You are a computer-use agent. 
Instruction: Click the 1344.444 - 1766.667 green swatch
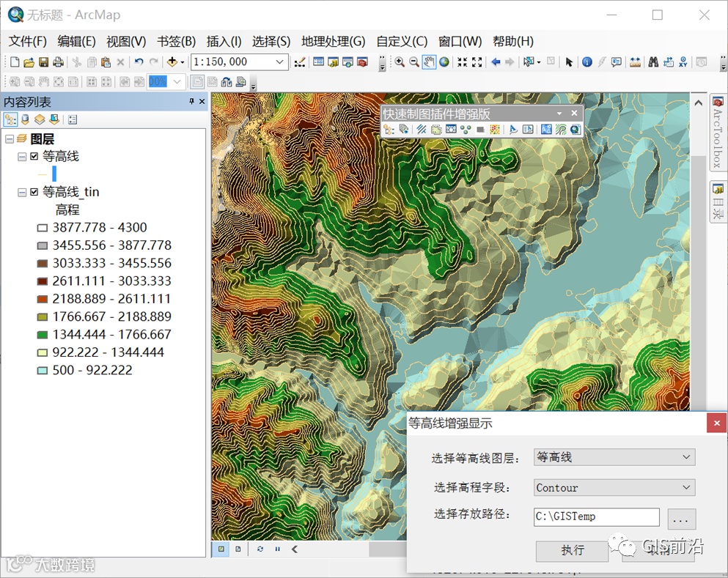43,335
